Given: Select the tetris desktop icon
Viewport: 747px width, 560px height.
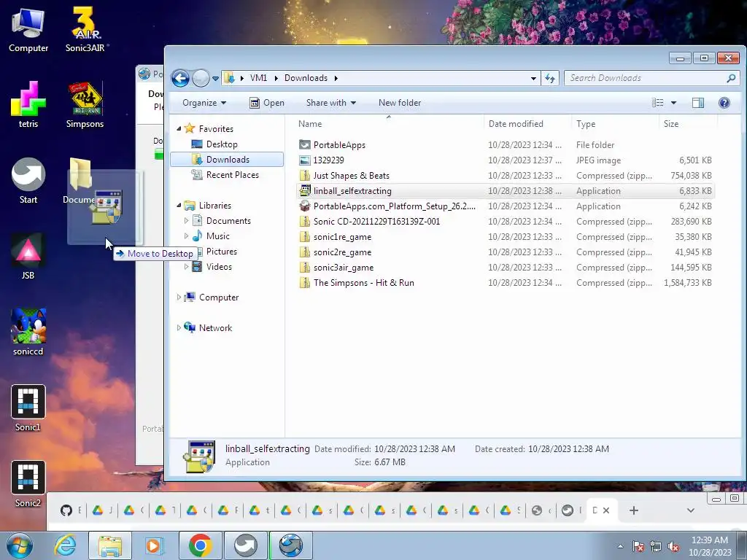Looking at the screenshot, I should pos(28,105).
